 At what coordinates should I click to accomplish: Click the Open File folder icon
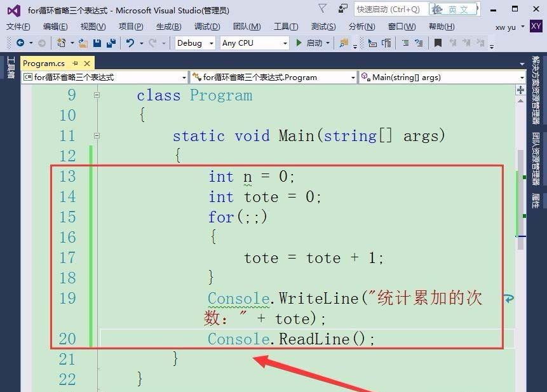(83, 43)
